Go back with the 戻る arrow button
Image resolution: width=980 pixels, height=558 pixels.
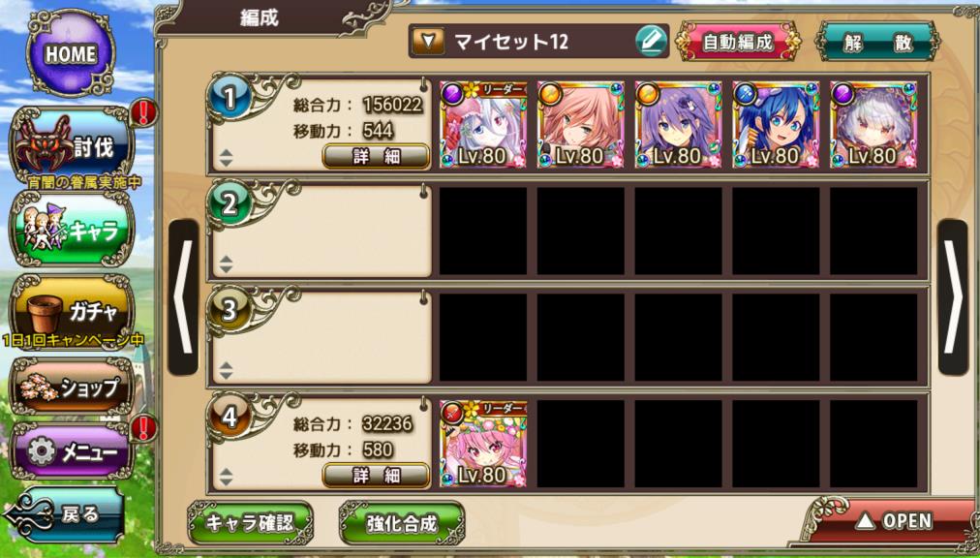(x=64, y=514)
